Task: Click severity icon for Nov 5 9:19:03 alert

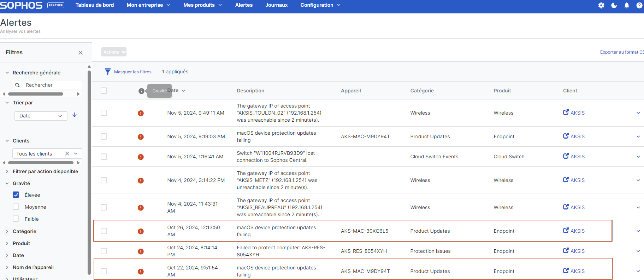Action: coord(141,137)
